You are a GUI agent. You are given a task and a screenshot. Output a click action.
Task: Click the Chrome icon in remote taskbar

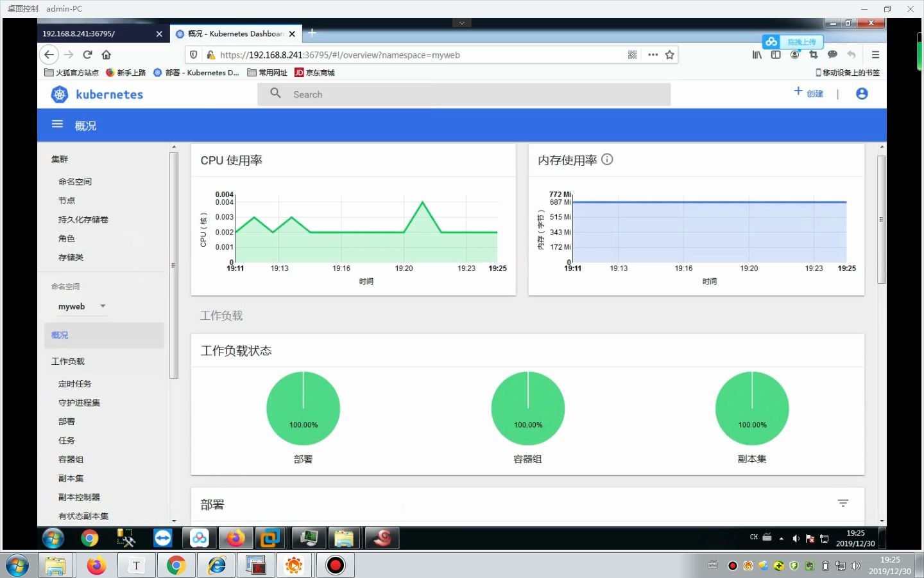click(x=90, y=538)
